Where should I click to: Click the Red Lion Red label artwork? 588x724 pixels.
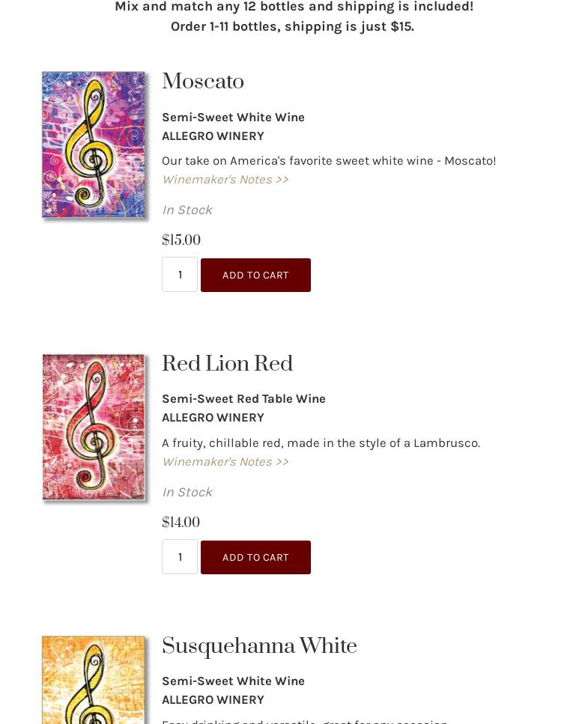[x=93, y=427]
